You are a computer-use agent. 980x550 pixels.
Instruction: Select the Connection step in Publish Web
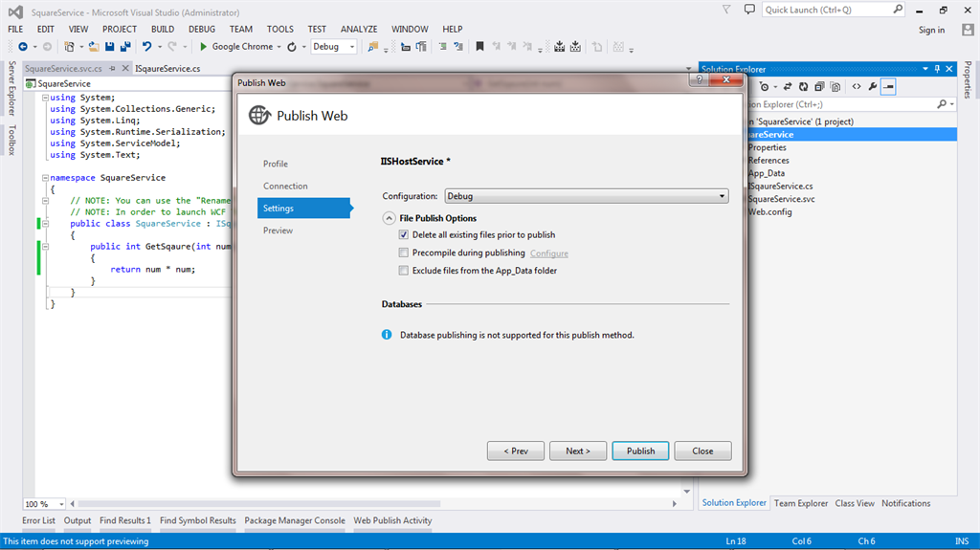point(285,187)
